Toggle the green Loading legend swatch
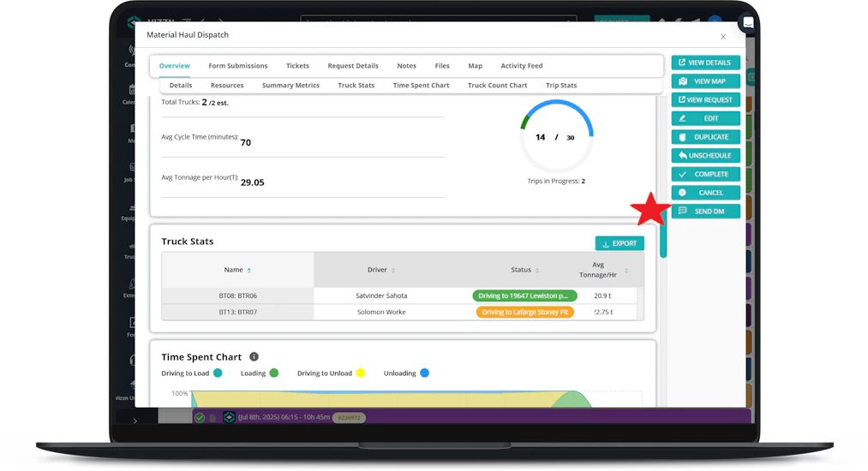Image resolution: width=868 pixels, height=471 pixels. 274,373
